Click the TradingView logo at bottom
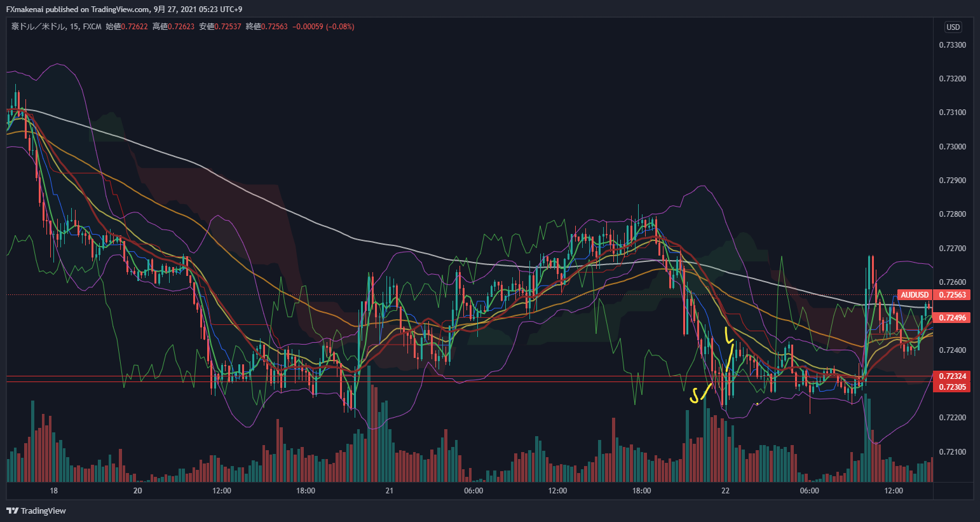980x522 pixels. [x=36, y=511]
